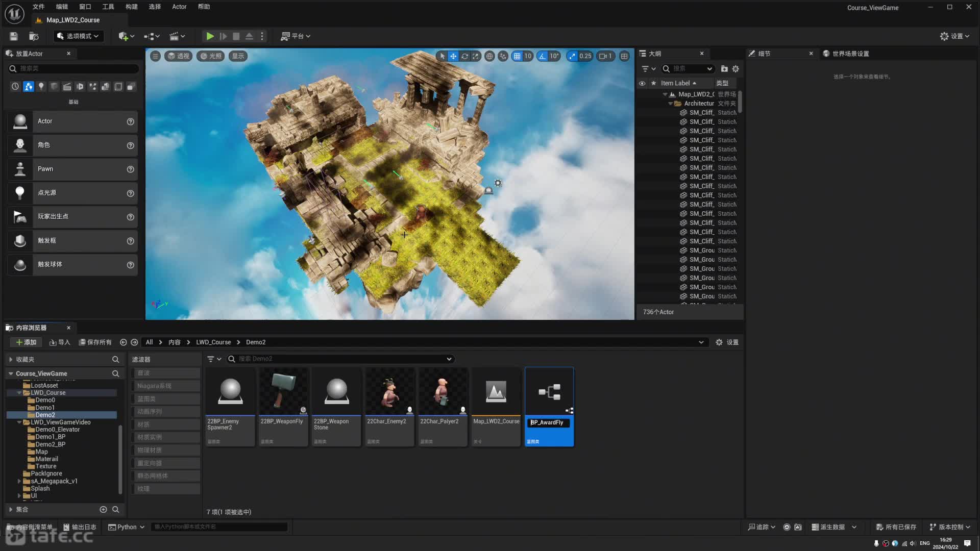Open the 选项模式 mode dropdown
The height and width of the screenshot is (551, 980).
[78, 36]
